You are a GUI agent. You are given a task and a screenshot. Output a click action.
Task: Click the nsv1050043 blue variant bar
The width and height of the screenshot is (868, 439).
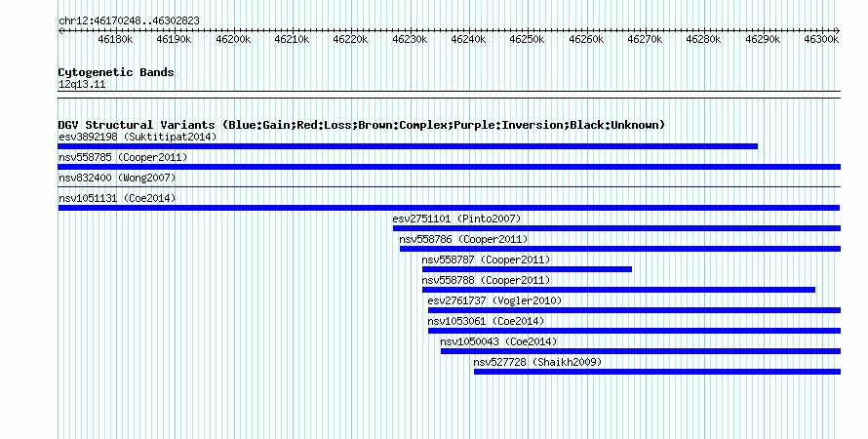tap(641, 351)
